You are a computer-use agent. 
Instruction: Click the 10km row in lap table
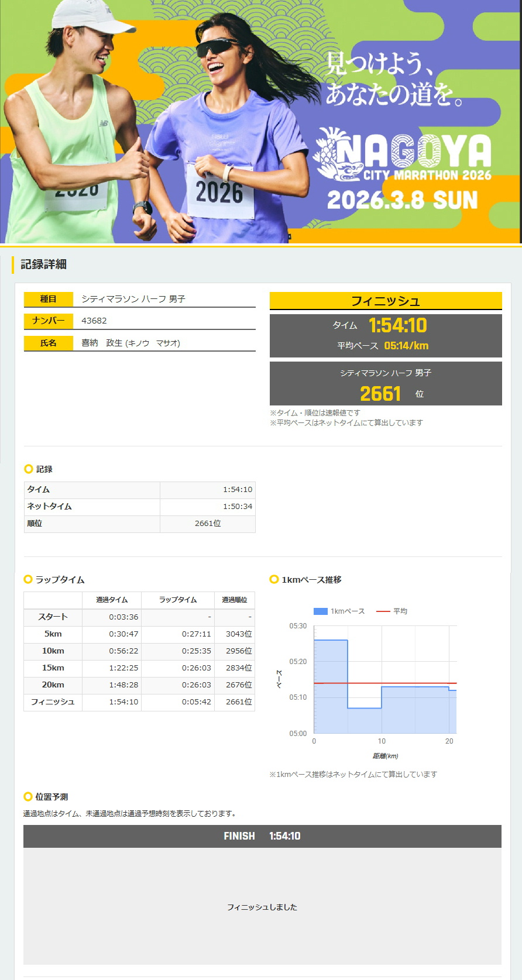(x=53, y=651)
